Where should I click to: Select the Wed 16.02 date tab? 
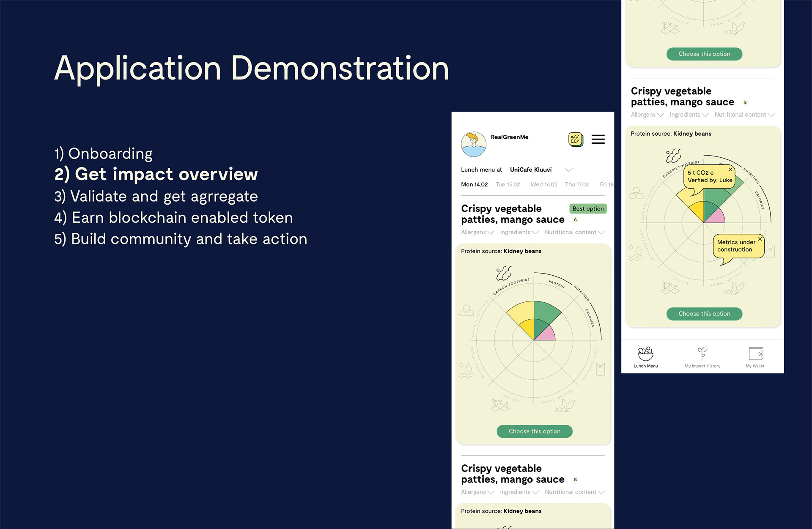coord(543,184)
